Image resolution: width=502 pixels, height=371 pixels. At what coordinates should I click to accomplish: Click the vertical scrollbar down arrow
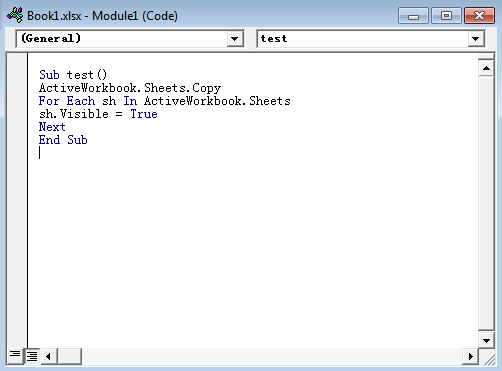[486, 341]
